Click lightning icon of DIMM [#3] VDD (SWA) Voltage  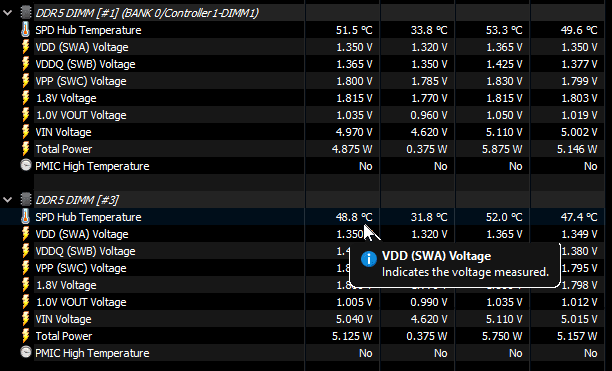coord(25,234)
